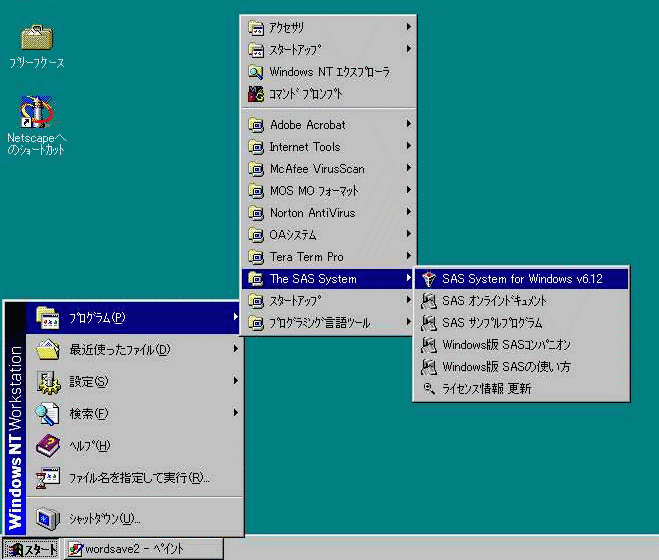Open the フリーフケース briefcase desktop icon
The height and width of the screenshot is (560, 659).
(x=37, y=37)
